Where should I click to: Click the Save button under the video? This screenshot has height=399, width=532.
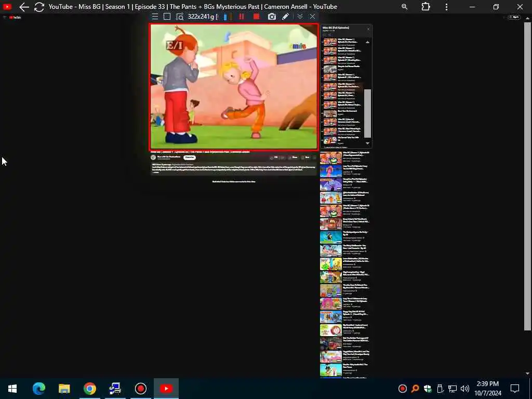[x=305, y=157]
